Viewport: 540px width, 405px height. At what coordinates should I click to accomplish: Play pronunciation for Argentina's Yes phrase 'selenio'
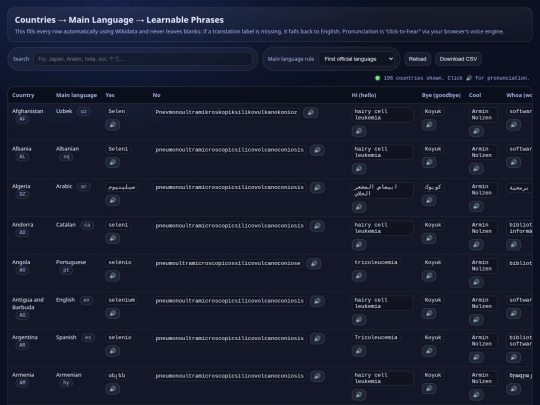[x=113, y=351]
